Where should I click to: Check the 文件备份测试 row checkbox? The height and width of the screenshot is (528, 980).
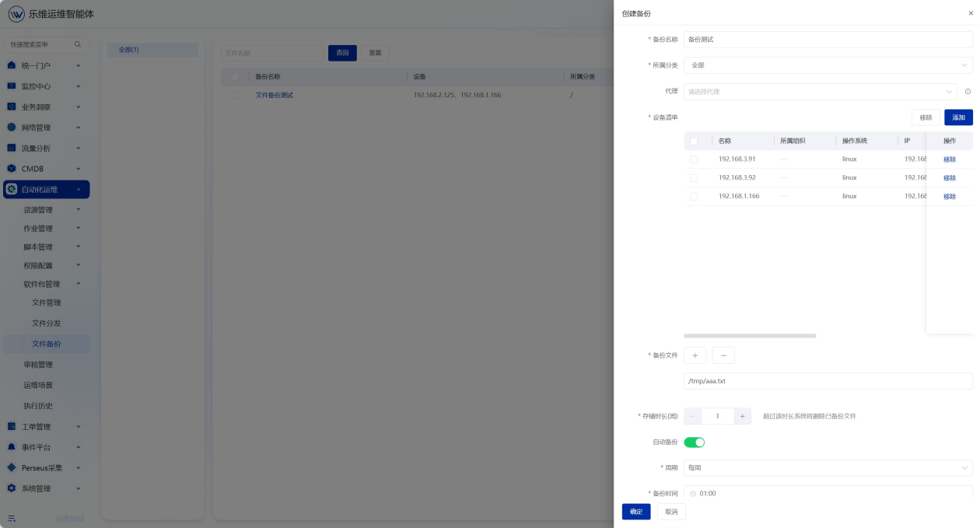235,95
